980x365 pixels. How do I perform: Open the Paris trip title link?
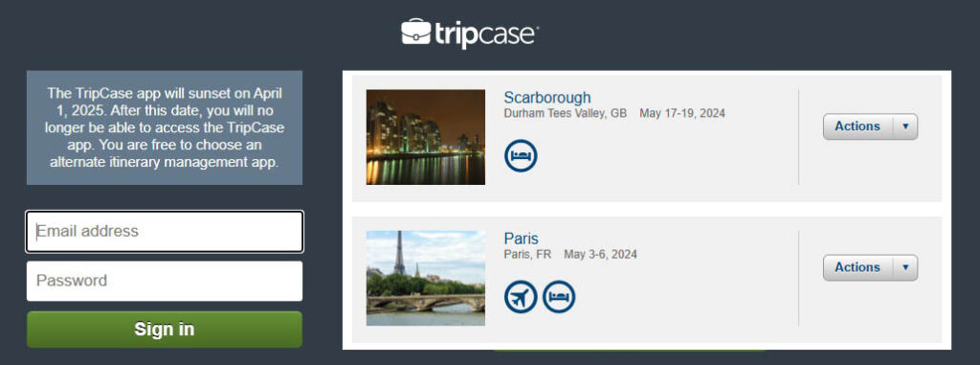pyautogui.click(x=521, y=239)
